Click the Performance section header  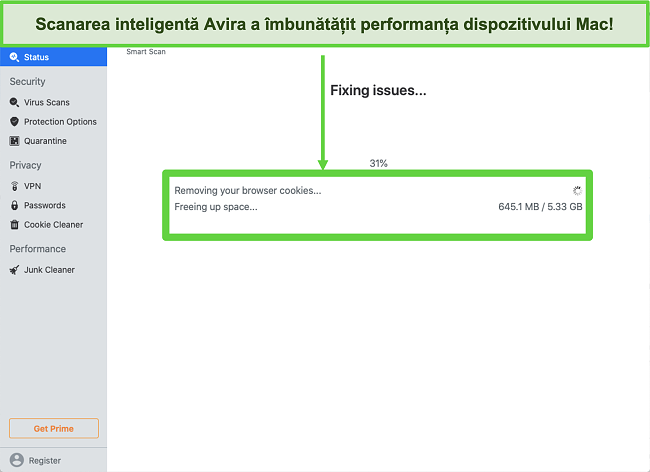pyautogui.click(x=38, y=249)
